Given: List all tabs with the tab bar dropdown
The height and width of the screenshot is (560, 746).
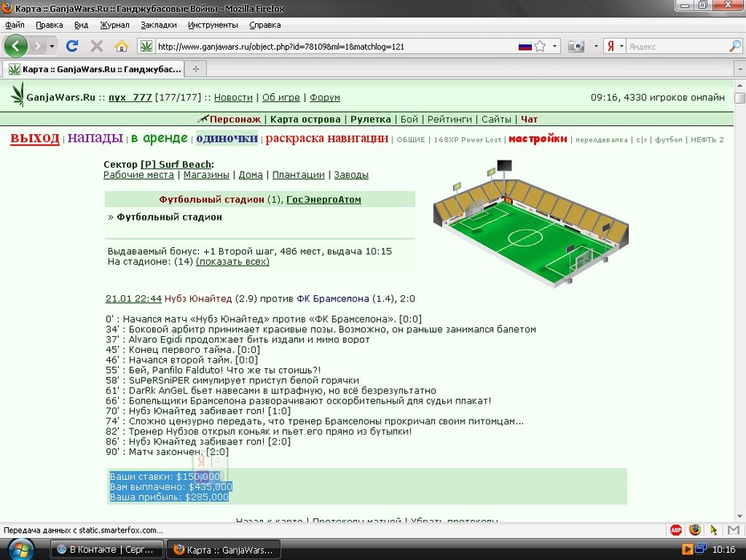Looking at the screenshot, I should click(x=740, y=70).
